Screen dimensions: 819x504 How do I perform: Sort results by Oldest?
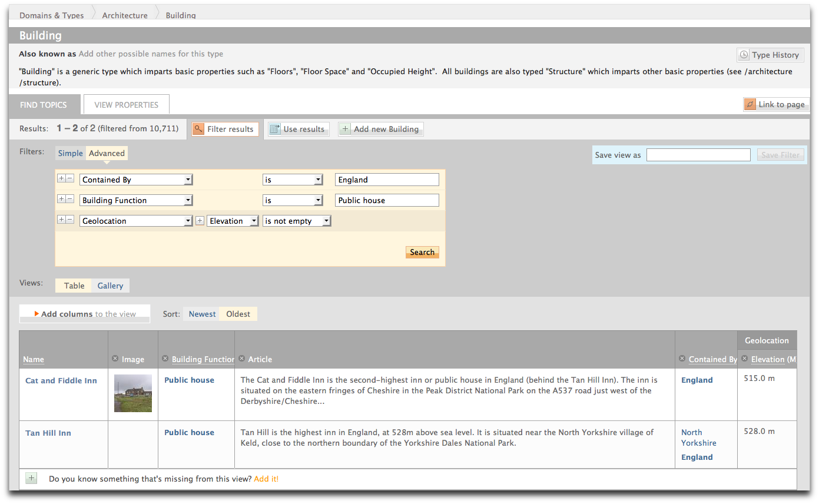[x=238, y=314]
